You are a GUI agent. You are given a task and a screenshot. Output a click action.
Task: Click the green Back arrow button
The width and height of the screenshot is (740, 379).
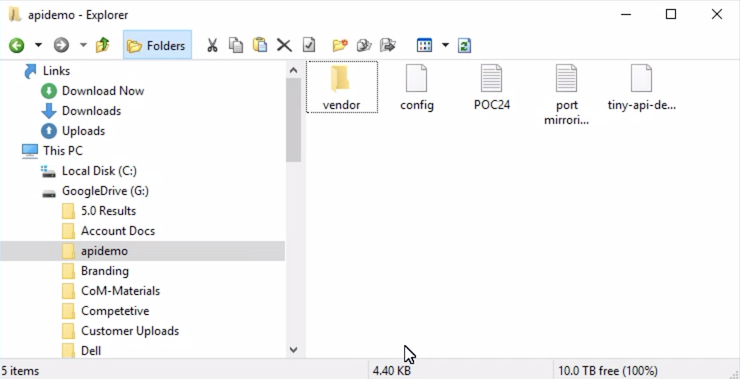[x=17, y=45]
